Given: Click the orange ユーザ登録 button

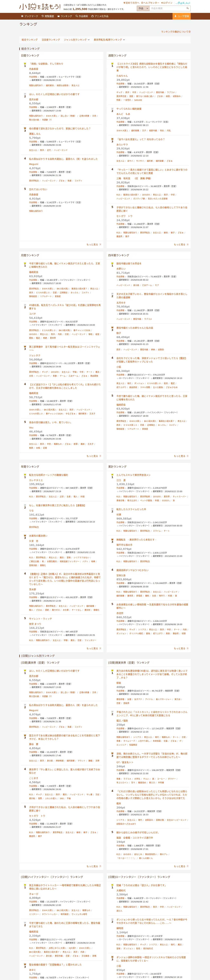Looking at the screenshot, I should (181, 16).
